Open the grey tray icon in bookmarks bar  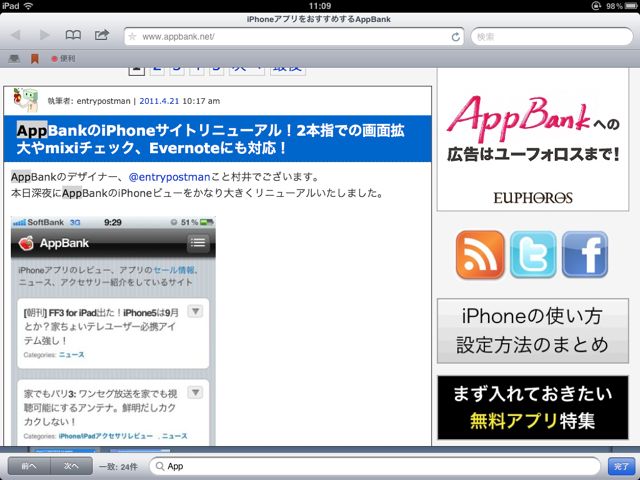pos(14,59)
